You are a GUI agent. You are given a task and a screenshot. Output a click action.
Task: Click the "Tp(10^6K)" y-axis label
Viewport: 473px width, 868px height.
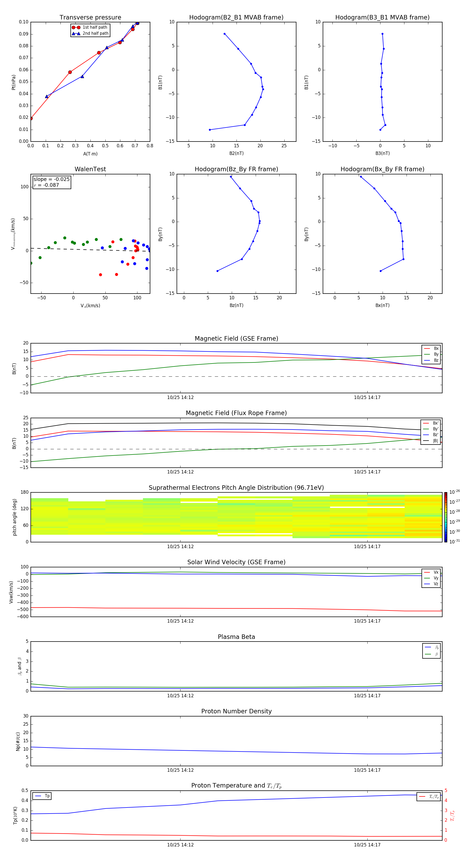coord(15,815)
